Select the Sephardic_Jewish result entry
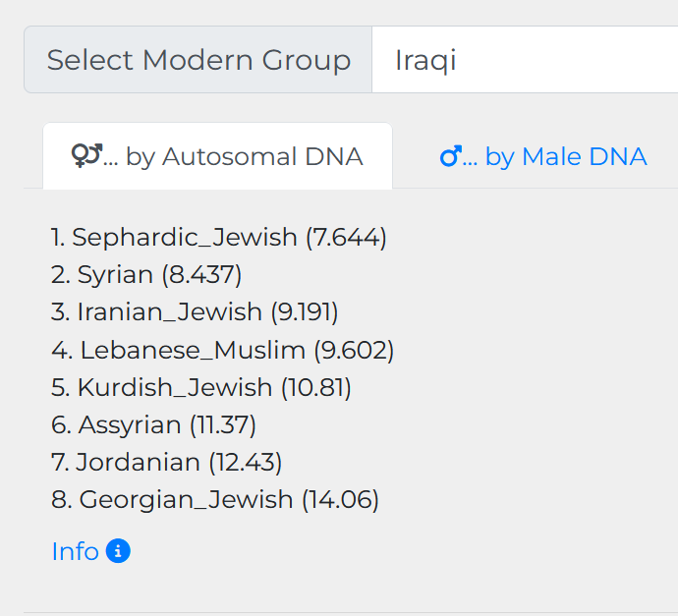Screen dimensions: 678x616 pyautogui.click(x=218, y=238)
